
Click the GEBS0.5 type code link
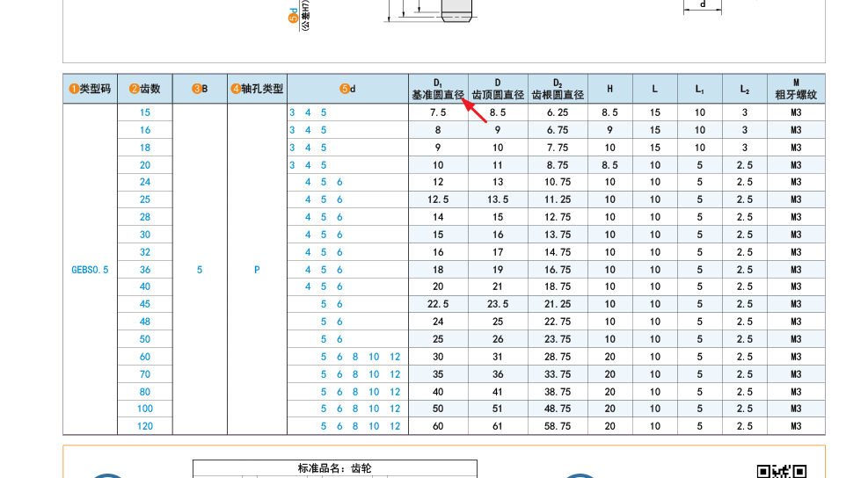pyautogui.click(x=90, y=270)
